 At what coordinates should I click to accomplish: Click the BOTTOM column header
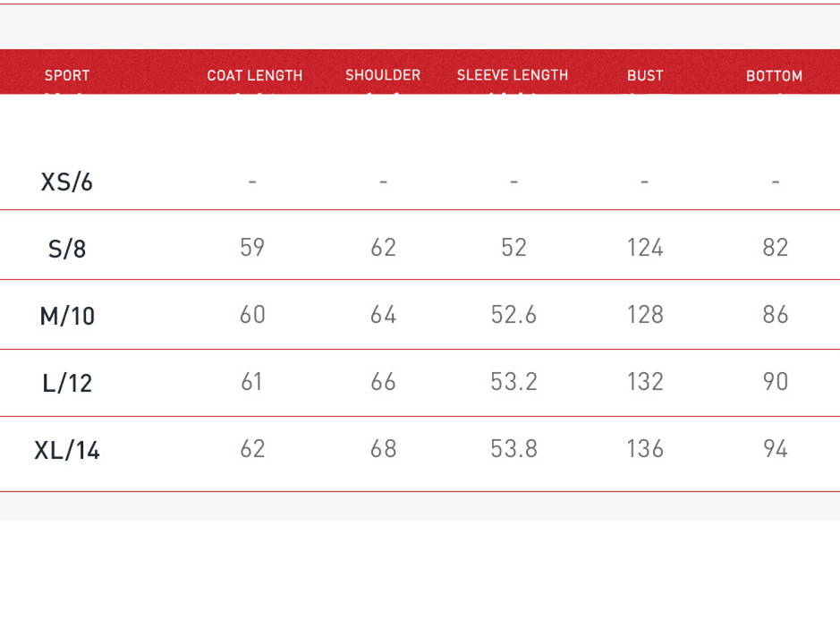774,76
